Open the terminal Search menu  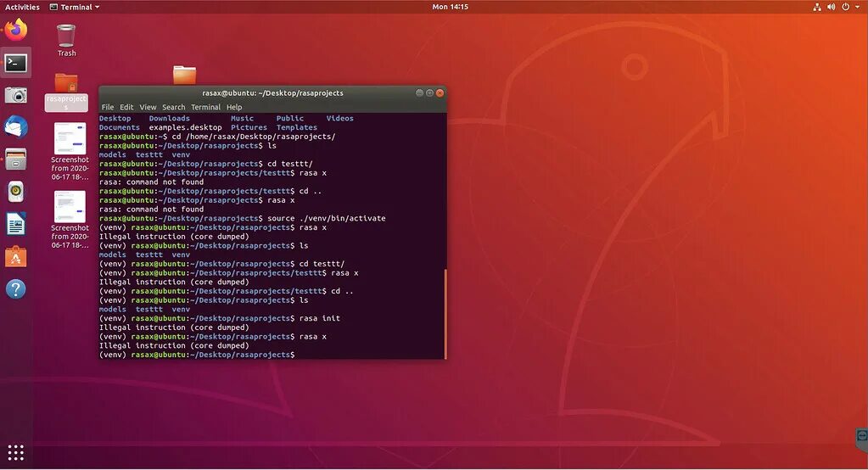(x=174, y=107)
